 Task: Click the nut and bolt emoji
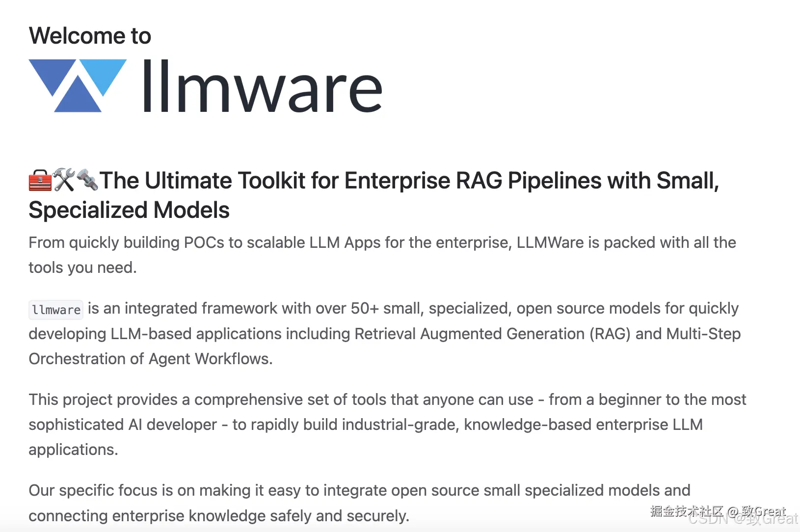[x=87, y=180]
